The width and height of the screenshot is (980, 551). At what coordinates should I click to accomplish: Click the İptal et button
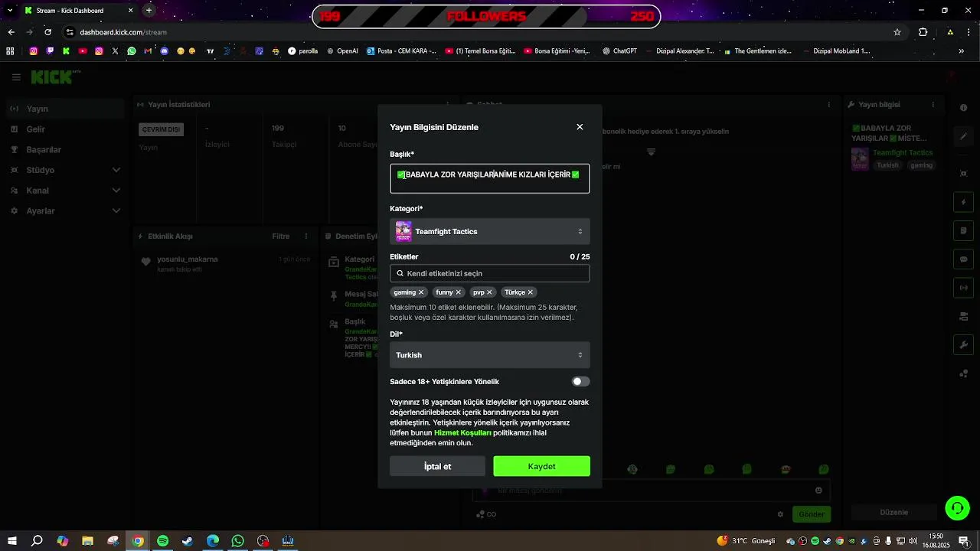tap(437, 466)
